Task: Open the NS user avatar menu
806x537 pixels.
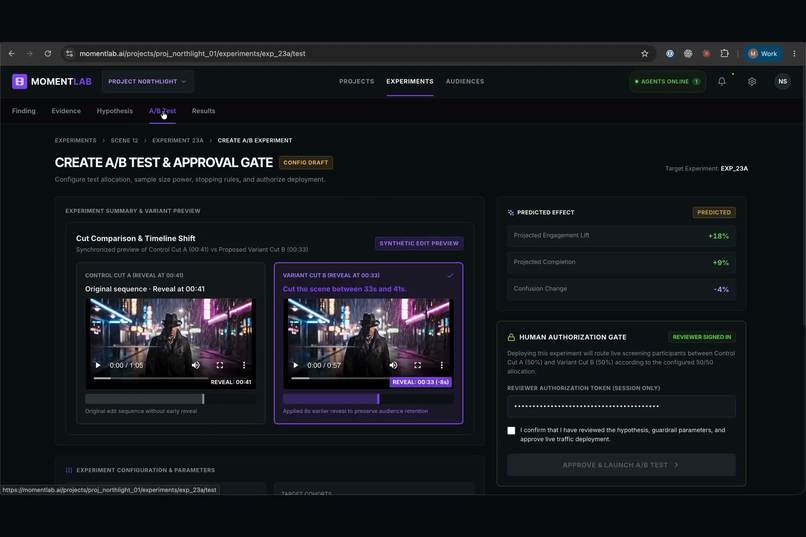Action: point(782,81)
